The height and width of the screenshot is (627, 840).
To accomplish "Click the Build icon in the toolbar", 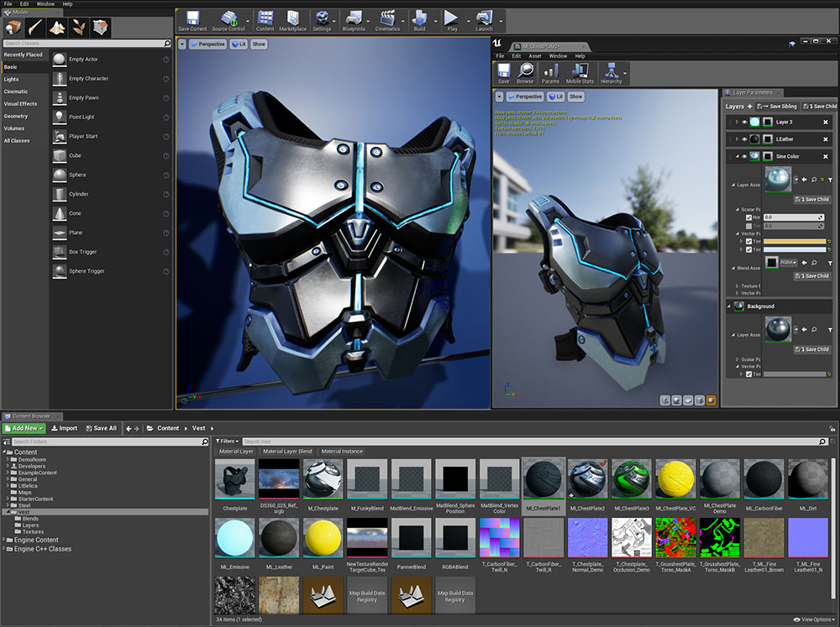I will [x=422, y=21].
